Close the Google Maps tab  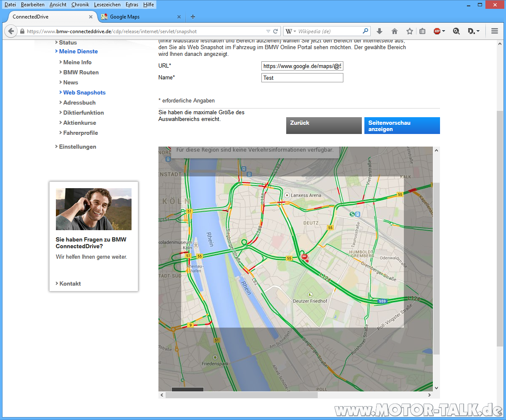pyautogui.click(x=179, y=17)
